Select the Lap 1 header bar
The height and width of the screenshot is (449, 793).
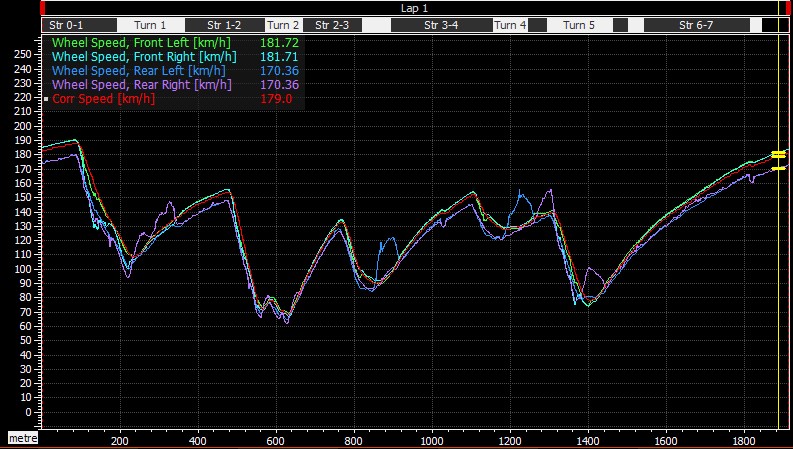tap(414, 8)
